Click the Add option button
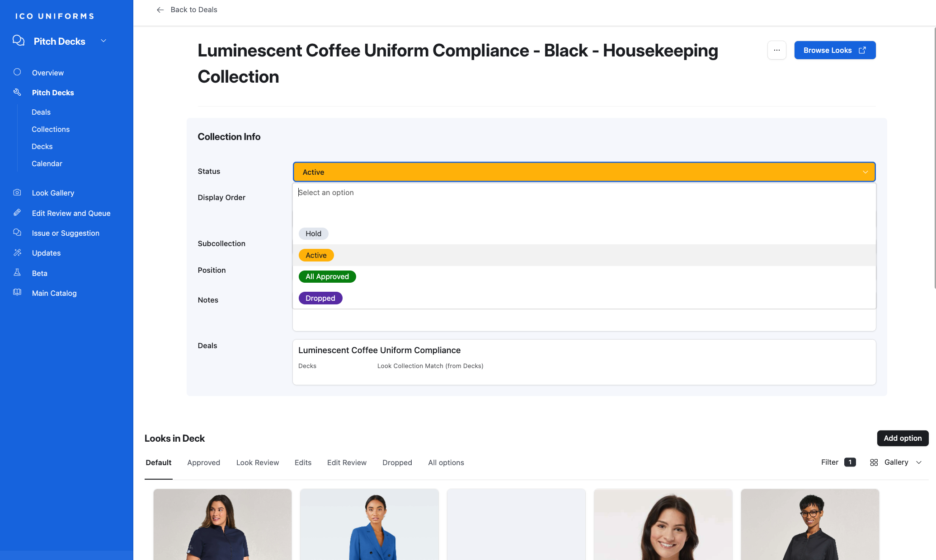This screenshot has height=560, width=936. (x=902, y=438)
